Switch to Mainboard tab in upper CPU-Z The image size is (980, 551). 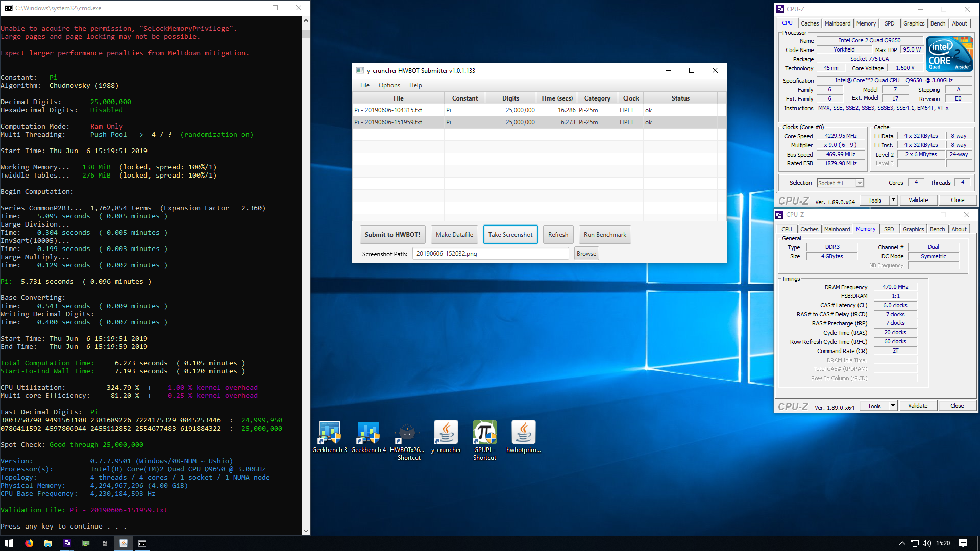coord(838,23)
